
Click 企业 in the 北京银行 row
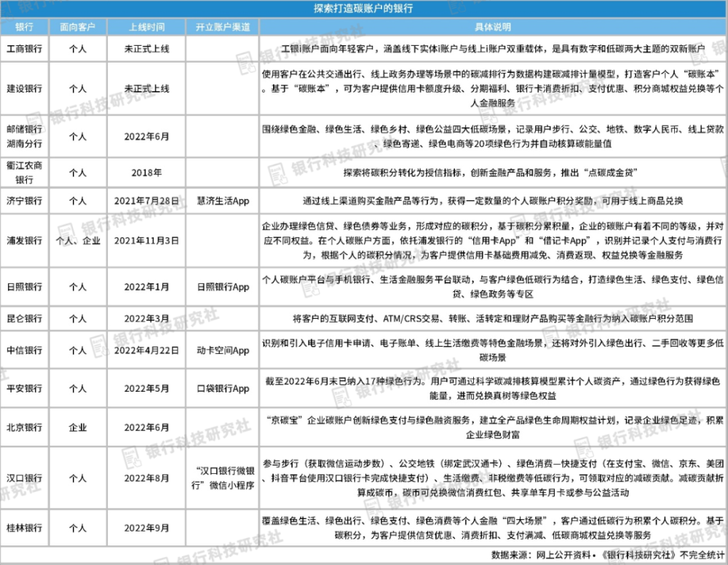click(78, 427)
